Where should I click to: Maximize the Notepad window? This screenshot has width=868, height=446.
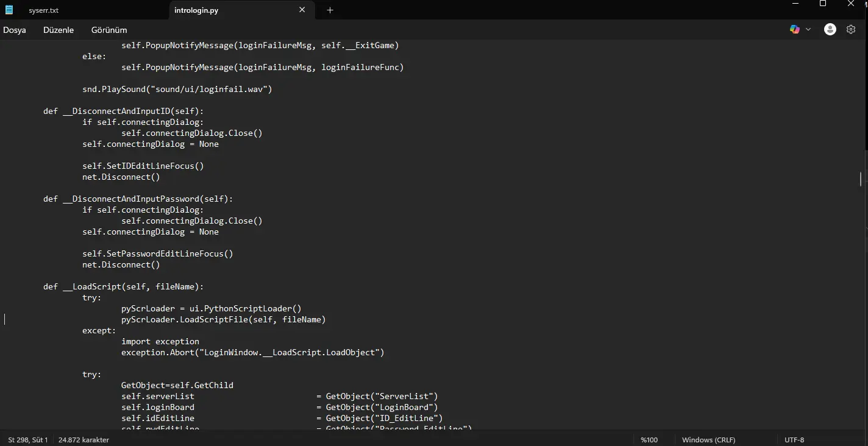[x=823, y=4]
